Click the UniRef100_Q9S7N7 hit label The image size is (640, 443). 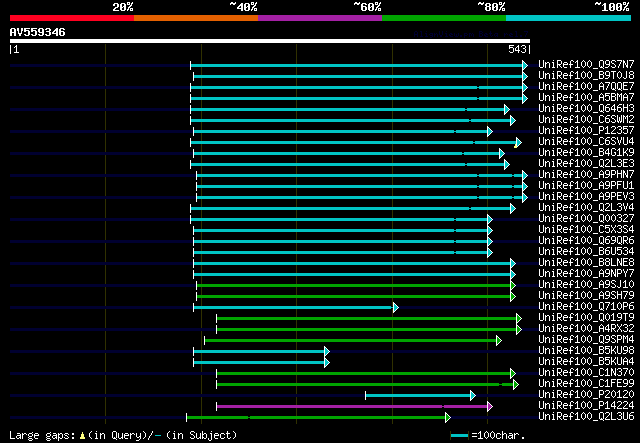pyautogui.click(x=586, y=65)
